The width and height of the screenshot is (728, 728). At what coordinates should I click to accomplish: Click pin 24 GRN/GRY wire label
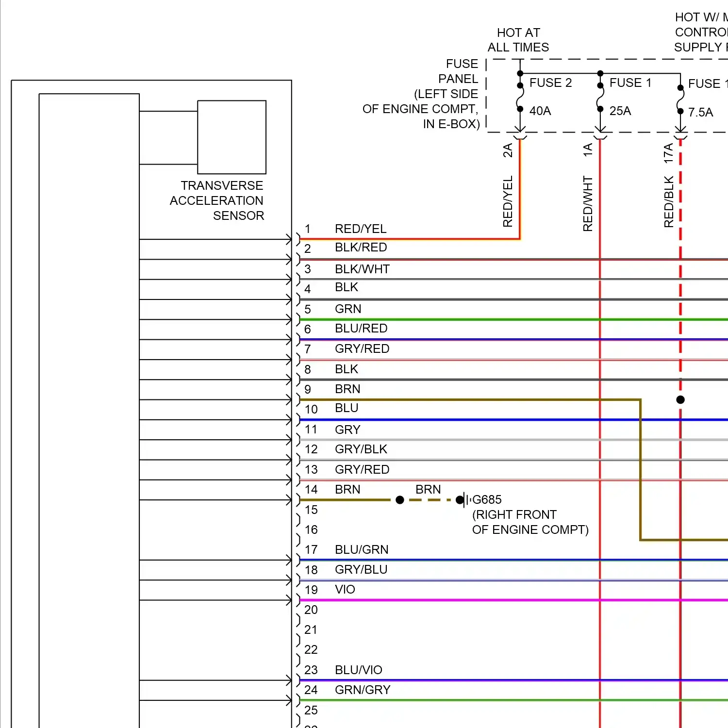click(363, 690)
